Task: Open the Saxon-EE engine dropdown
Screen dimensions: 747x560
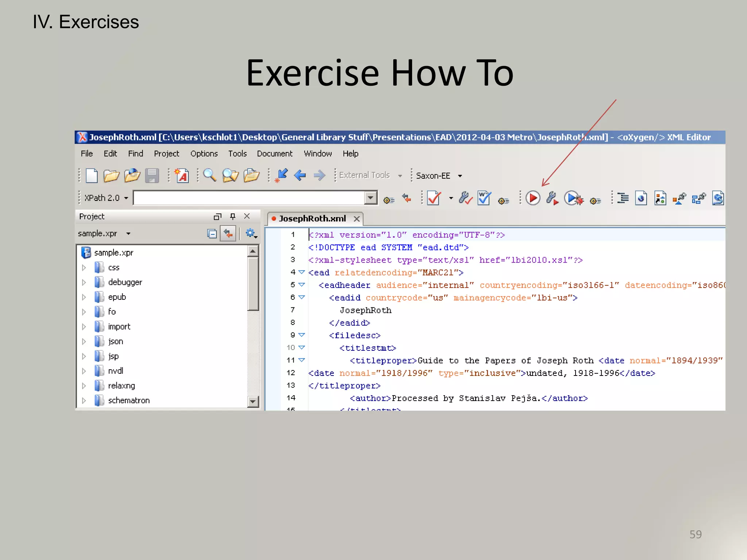Action: (x=460, y=176)
